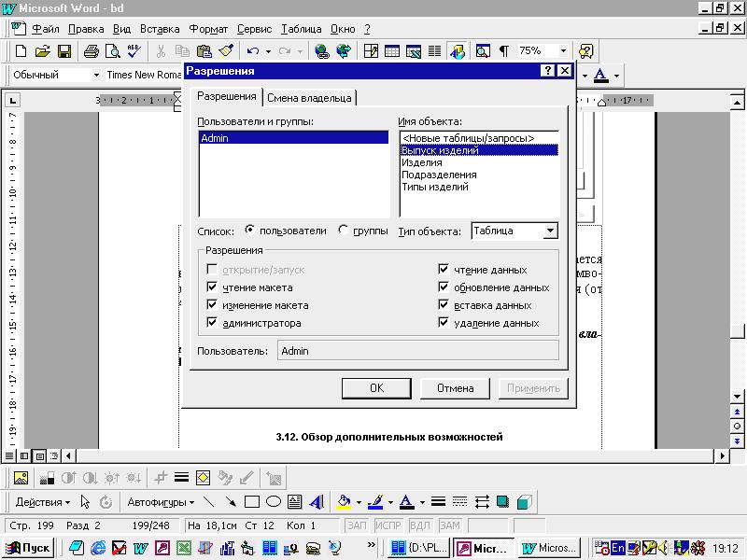Show paragraph marks with the ¶ icon
Screen dimensions: 747x560
(503, 51)
